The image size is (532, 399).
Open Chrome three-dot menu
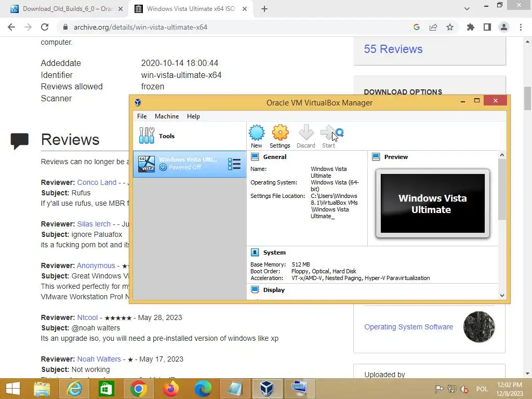[521, 27]
